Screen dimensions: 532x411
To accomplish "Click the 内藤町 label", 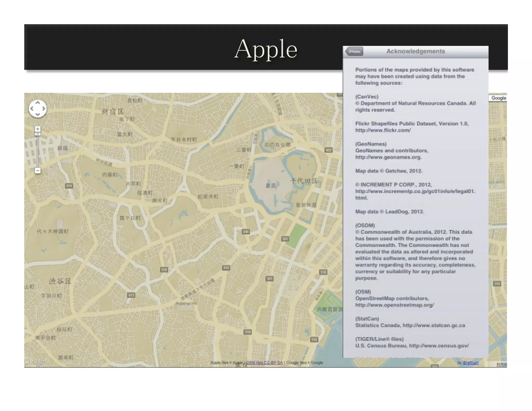I will (x=110, y=175).
